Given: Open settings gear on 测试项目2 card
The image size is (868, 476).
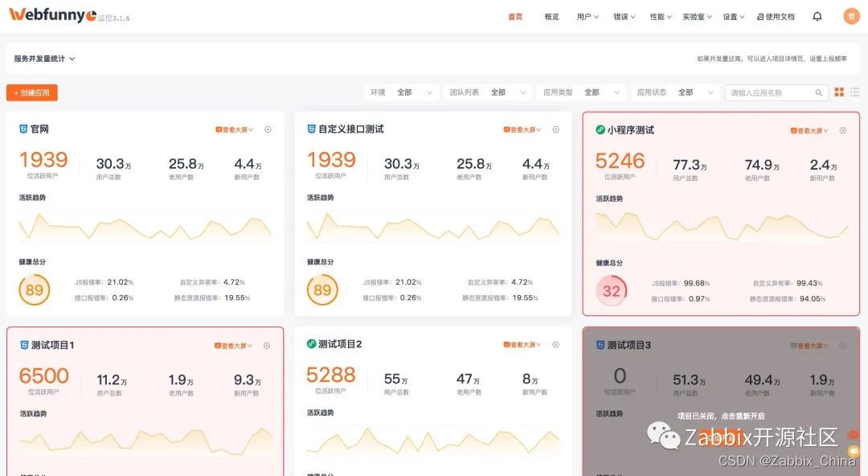Looking at the screenshot, I should pyautogui.click(x=556, y=344).
